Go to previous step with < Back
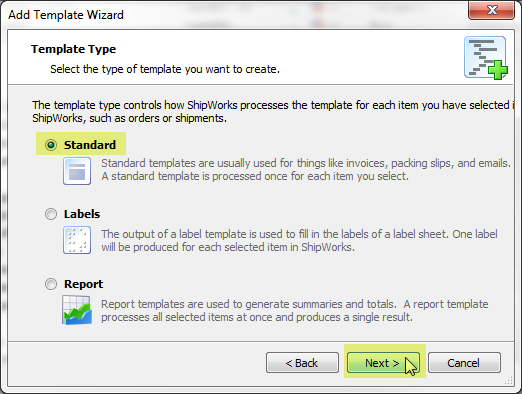 [302, 363]
